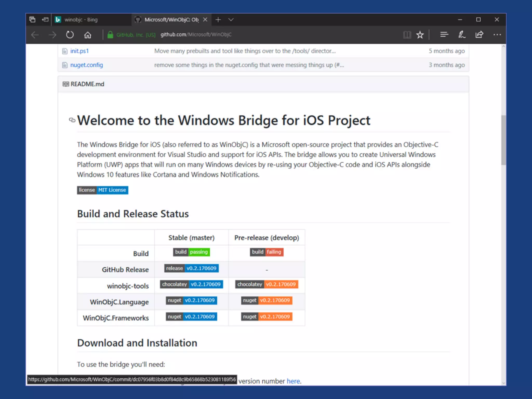The image size is (532, 399).
Task: Open the Hub favorites list icon
Action: click(444, 35)
